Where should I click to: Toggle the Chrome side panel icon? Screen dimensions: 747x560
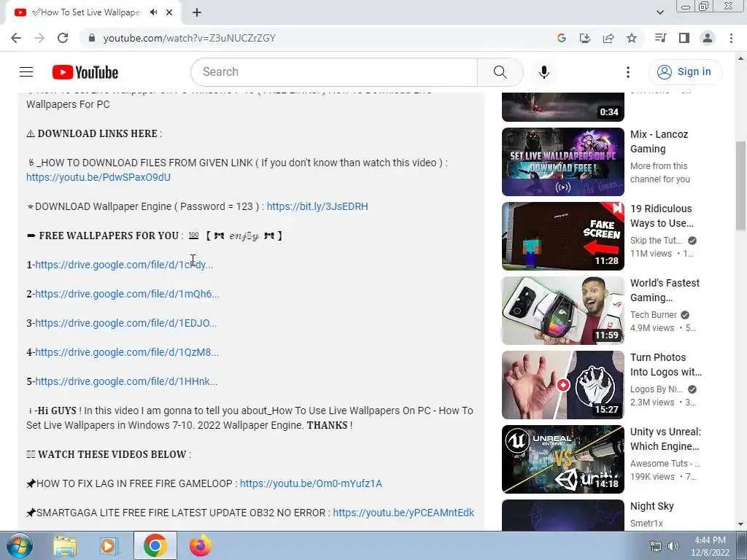(x=684, y=38)
